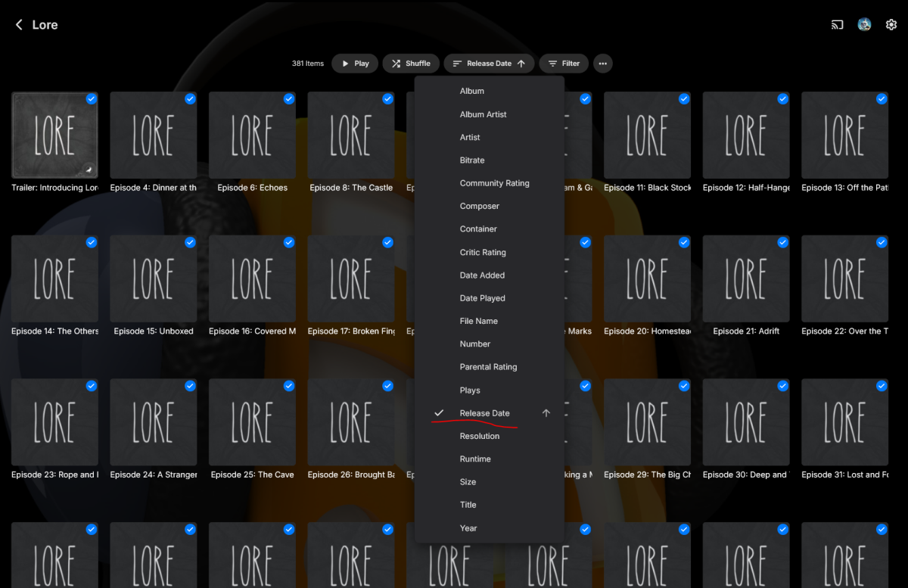Screen dimensions: 908x588
Task: Choose Runtime in sort menu
Action: pyautogui.click(x=475, y=459)
